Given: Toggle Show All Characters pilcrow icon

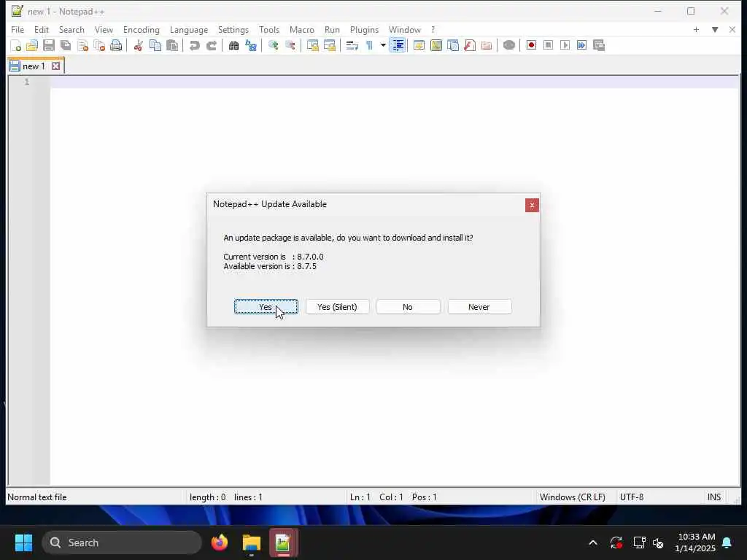Looking at the screenshot, I should [x=369, y=45].
